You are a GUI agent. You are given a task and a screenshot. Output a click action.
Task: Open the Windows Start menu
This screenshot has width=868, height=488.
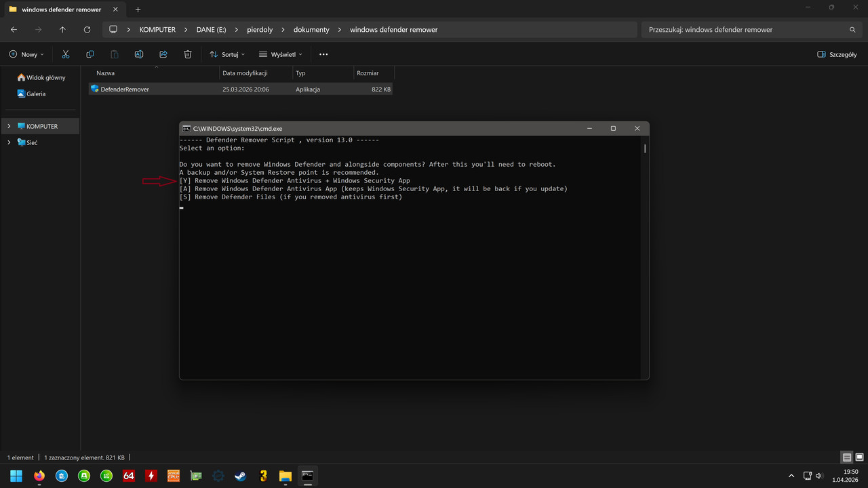coord(16,476)
